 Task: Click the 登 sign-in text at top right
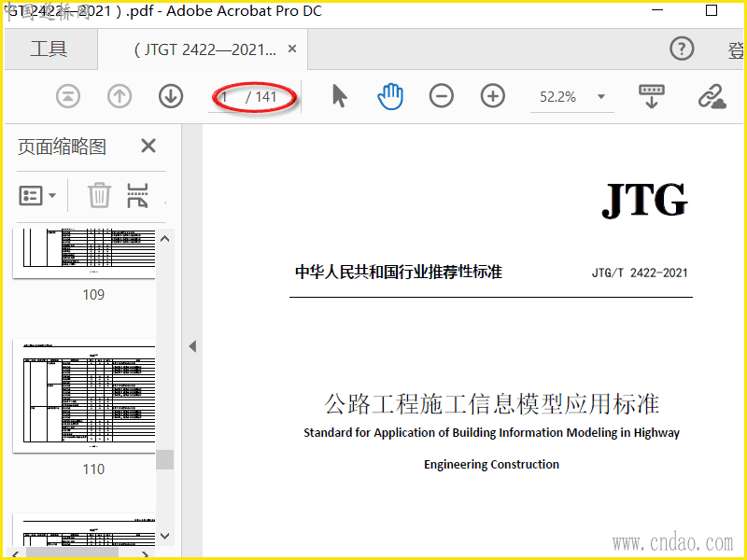pos(735,49)
